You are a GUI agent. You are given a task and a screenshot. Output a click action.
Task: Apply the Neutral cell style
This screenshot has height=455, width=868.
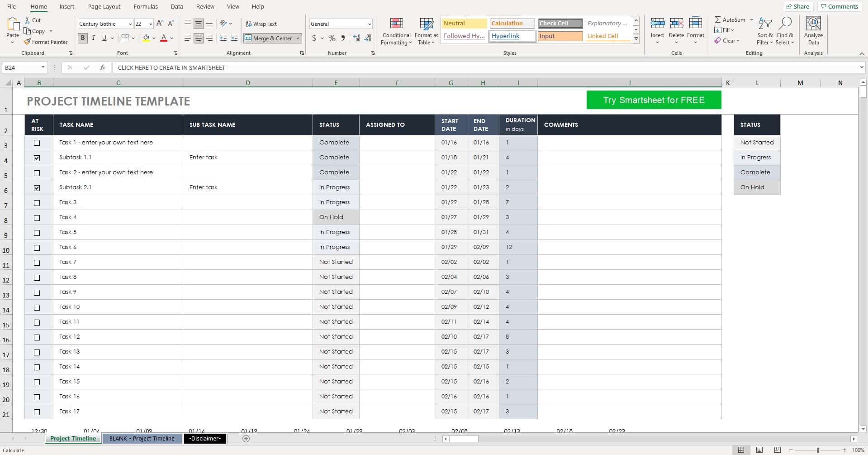[464, 24]
